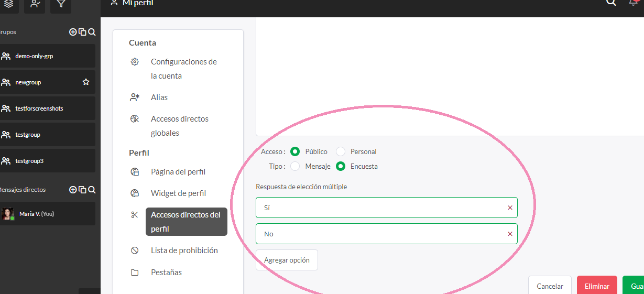
Task: Click the red Eliminar button
Action: (597, 286)
